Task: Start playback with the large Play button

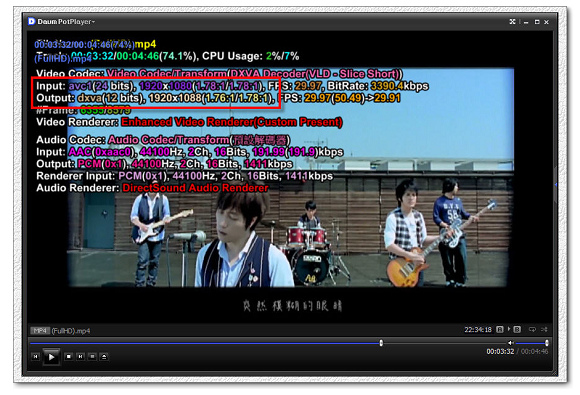Action: [x=51, y=357]
